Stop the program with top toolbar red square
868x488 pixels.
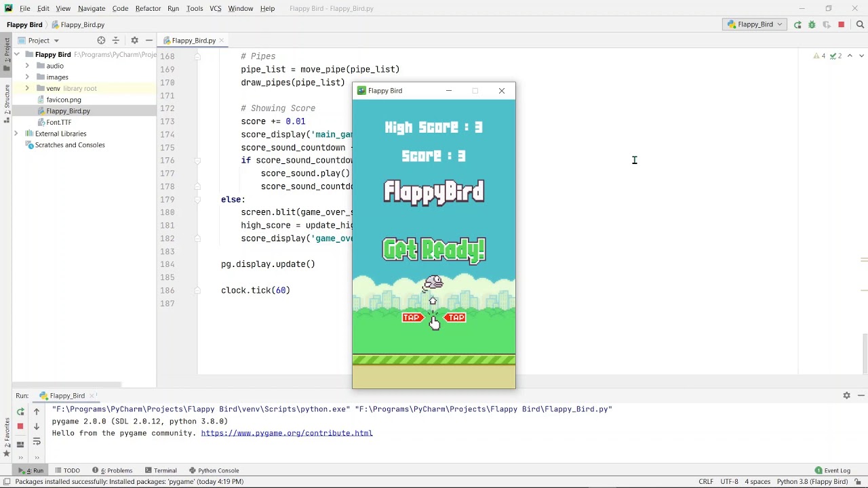[842, 24]
